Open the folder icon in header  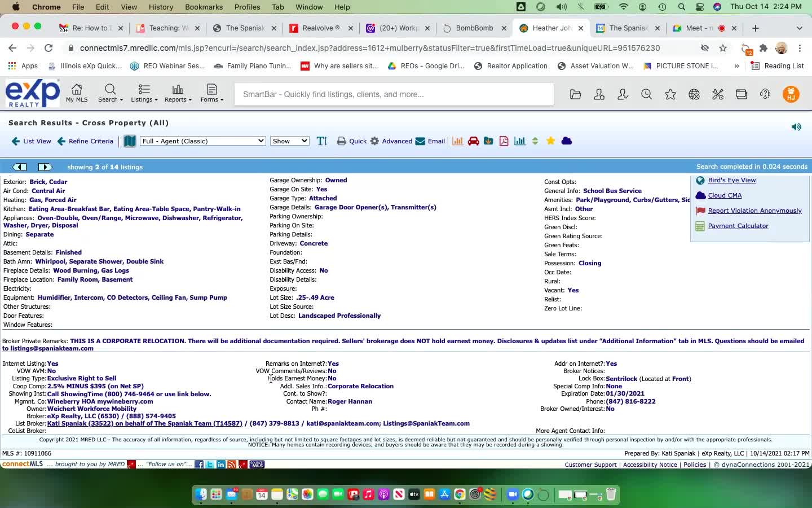[x=575, y=94]
